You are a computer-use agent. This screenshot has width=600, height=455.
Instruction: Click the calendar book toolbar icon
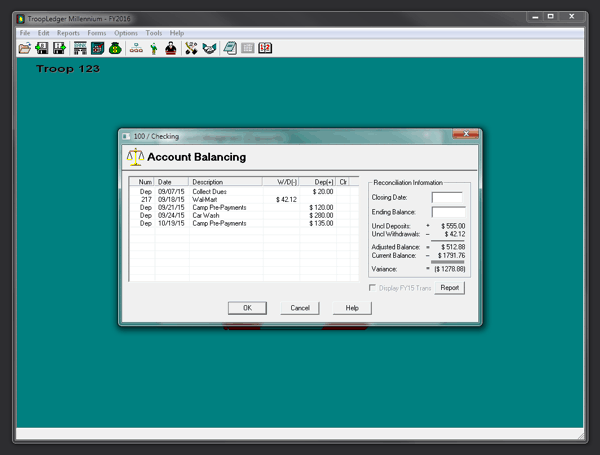(265, 48)
